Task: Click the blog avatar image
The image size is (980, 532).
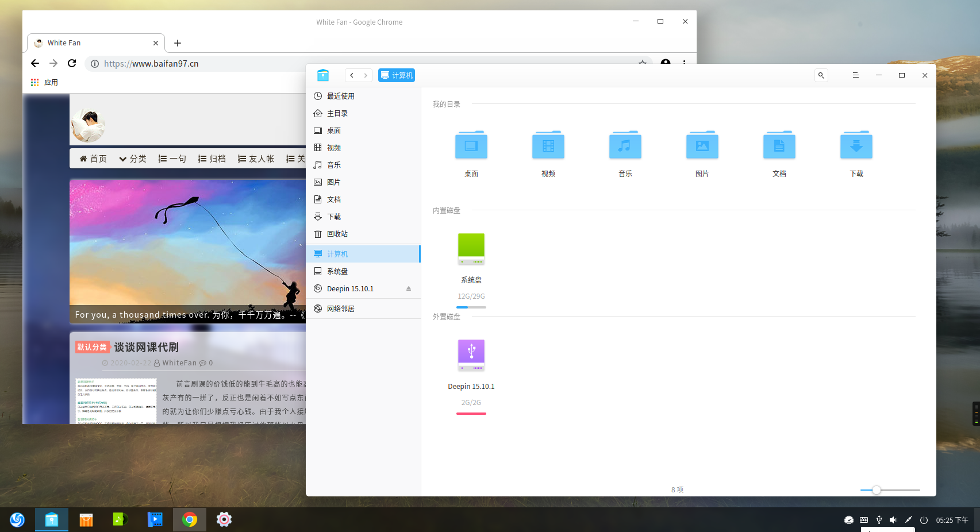Action: pyautogui.click(x=88, y=125)
